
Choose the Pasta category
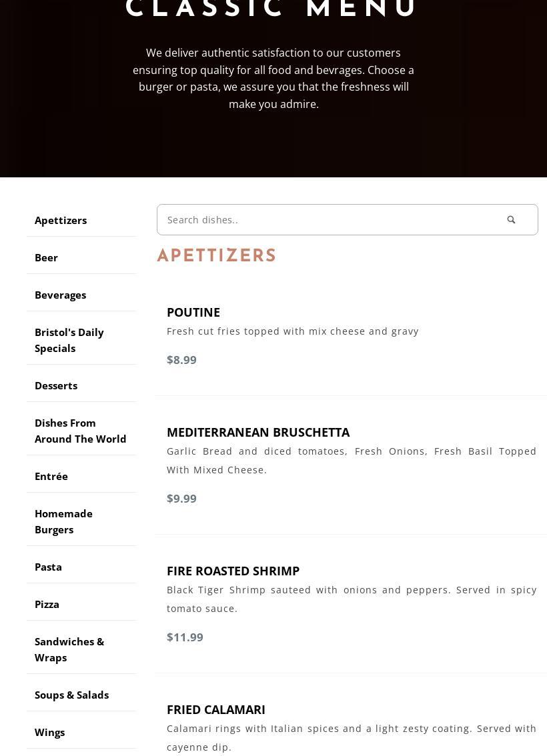click(48, 567)
